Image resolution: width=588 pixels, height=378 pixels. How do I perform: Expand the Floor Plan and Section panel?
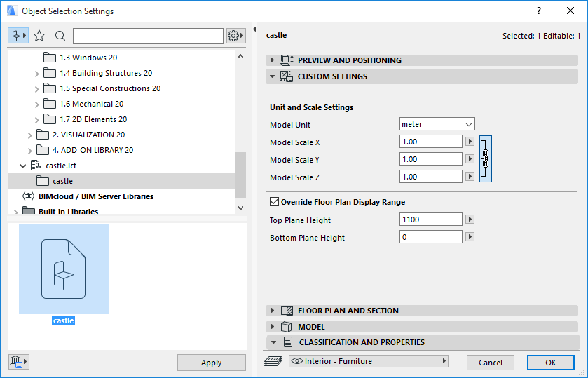pyautogui.click(x=272, y=311)
